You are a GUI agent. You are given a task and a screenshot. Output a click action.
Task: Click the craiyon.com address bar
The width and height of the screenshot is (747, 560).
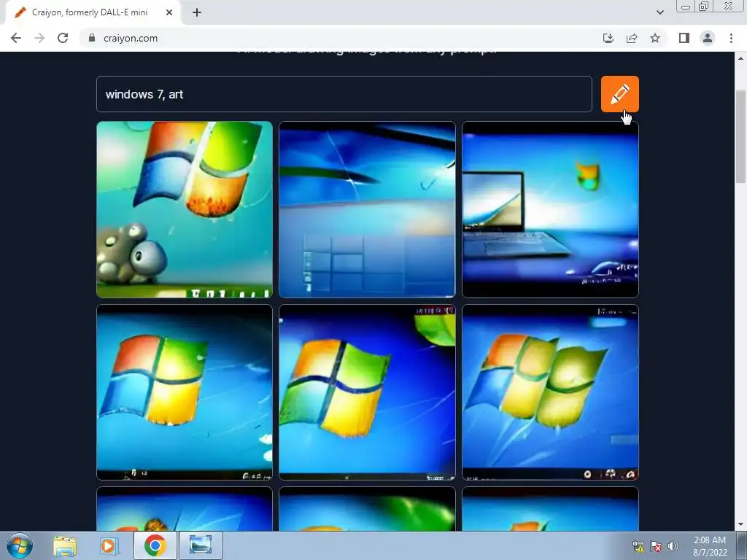tap(333, 38)
